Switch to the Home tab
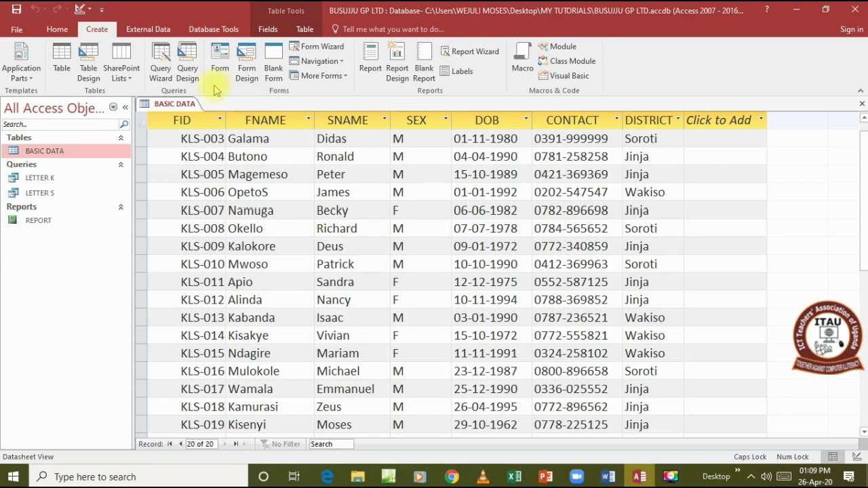Image resolution: width=868 pixels, height=488 pixels. [57, 29]
